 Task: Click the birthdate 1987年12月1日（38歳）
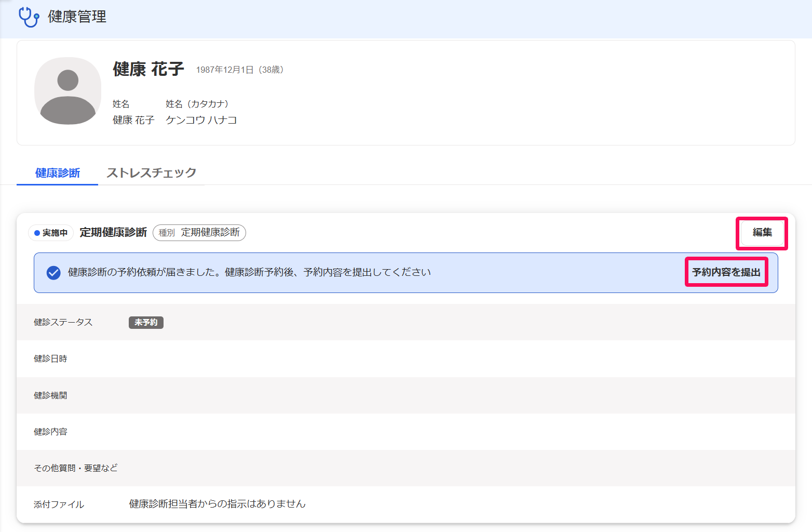point(239,70)
